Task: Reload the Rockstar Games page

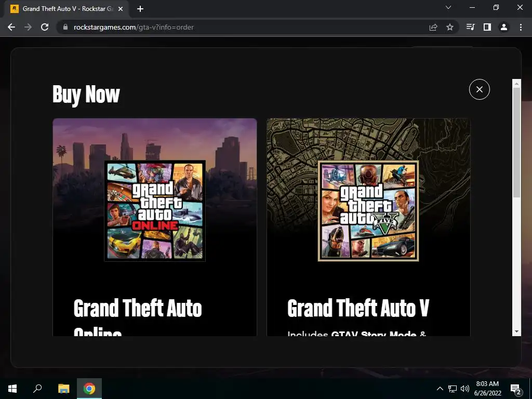Action: click(x=45, y=27)
